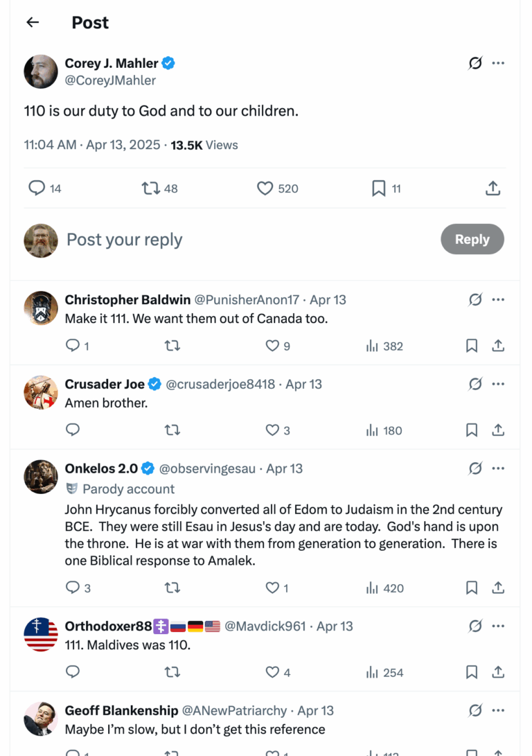Open more options on Onkelos 2.0's reply

coord(498,468)
